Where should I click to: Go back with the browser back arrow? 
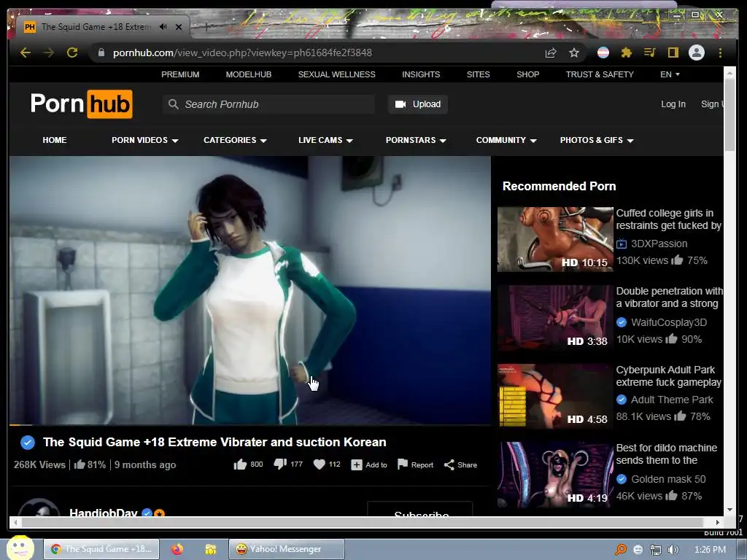click(x=26, y=52)
